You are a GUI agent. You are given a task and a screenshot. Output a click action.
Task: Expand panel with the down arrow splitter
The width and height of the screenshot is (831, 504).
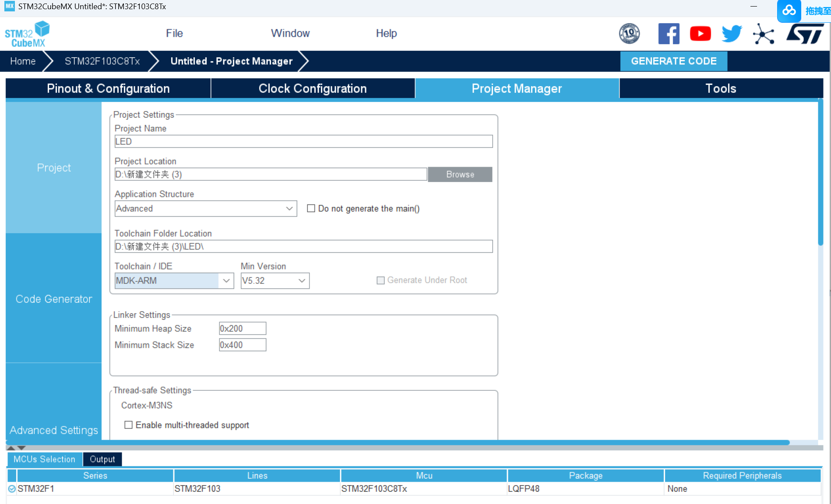[x=21, y=448]
